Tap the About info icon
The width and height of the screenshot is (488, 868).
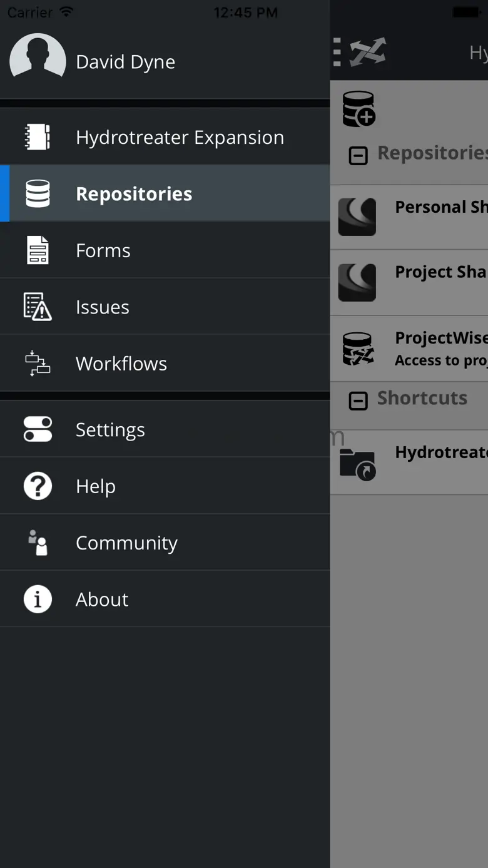click(x=38, y=599)
